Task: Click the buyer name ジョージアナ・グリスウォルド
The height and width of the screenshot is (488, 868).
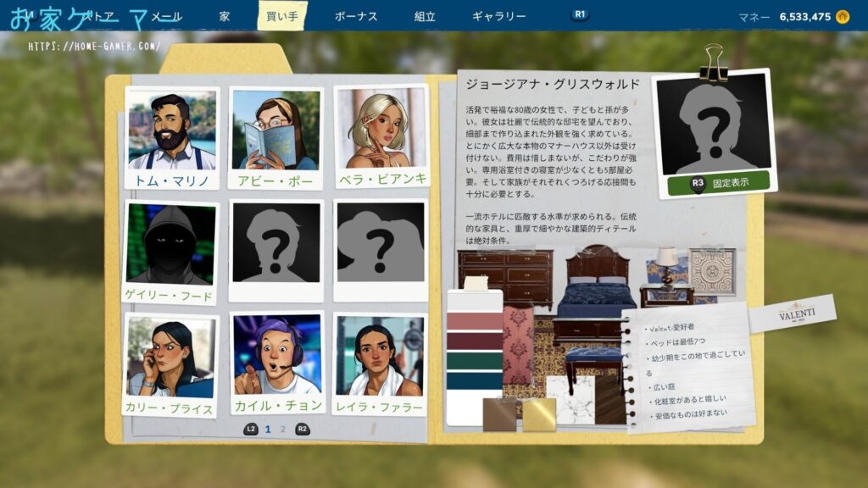Action: (x=553, y=84)
